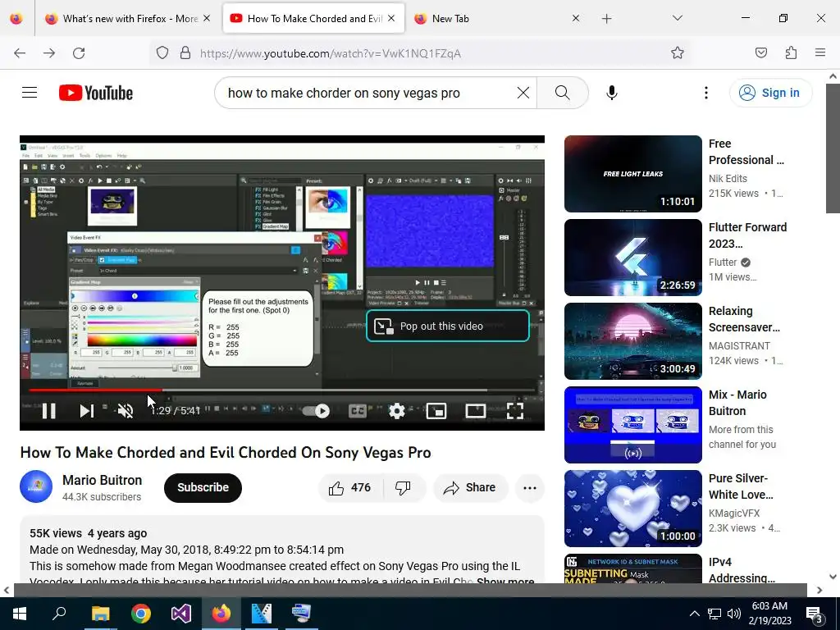List all tabs dropdown arrow
This screenshot has height=630, width=840.
click(x=677, y=18)
